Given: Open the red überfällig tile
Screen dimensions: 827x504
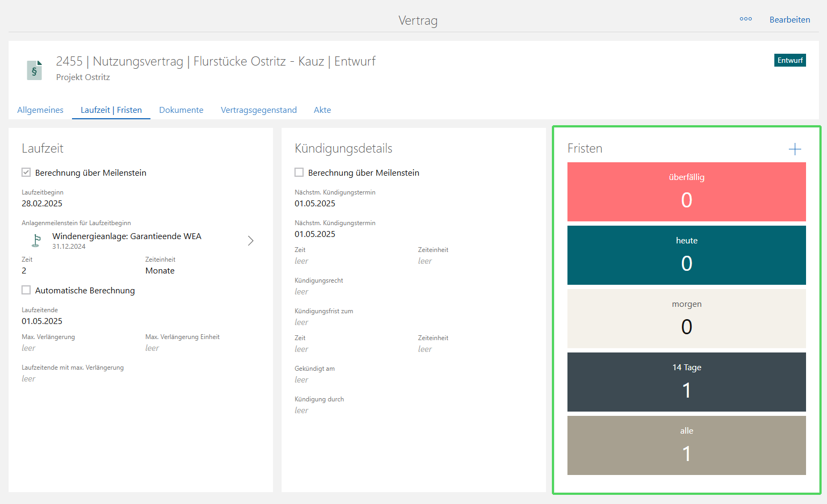Looking at the screenshot, I should pos(686,192).
